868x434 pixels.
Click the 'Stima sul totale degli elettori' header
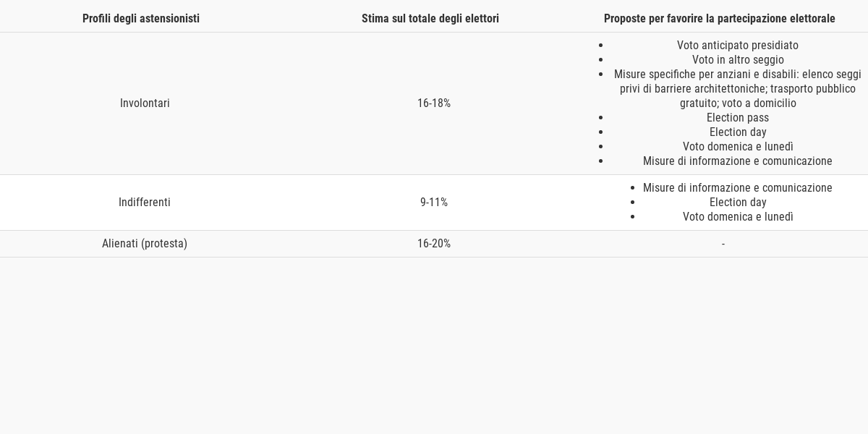click(430, 19)
